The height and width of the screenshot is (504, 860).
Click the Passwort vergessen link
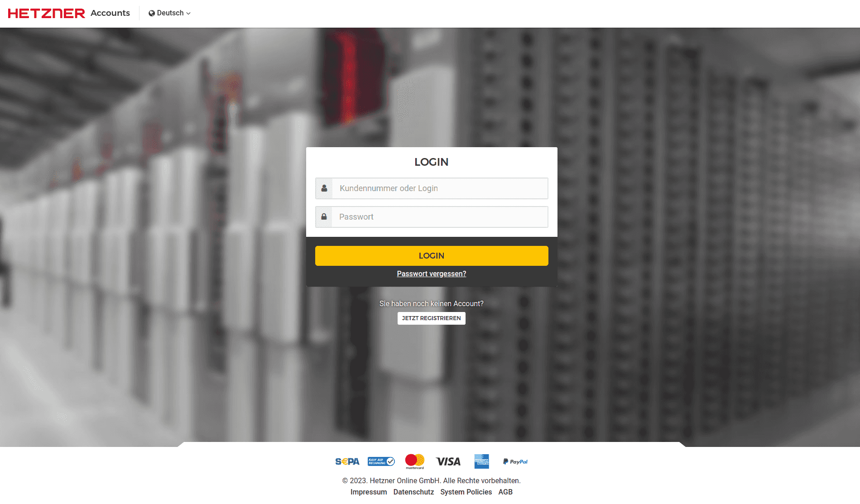[431, 274]
